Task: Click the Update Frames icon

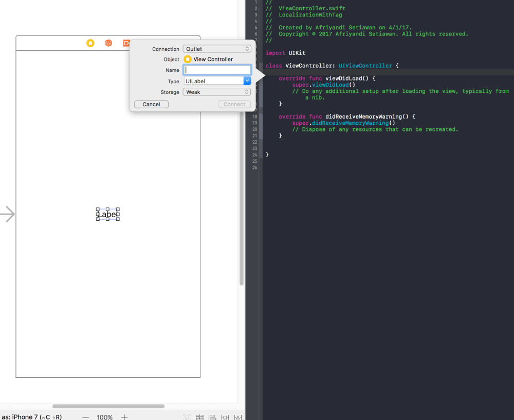Action: [x=187, y=417]
